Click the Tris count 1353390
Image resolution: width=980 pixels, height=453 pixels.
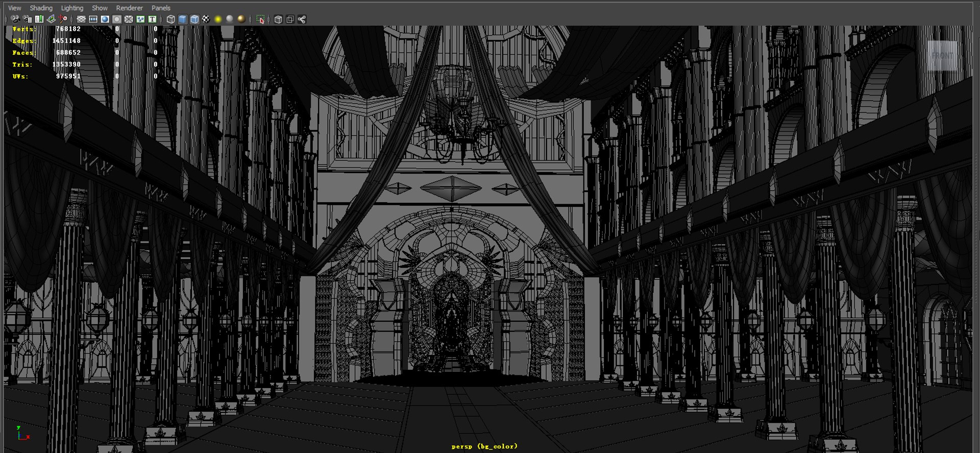pyautogui.click(x=66, y=64)
